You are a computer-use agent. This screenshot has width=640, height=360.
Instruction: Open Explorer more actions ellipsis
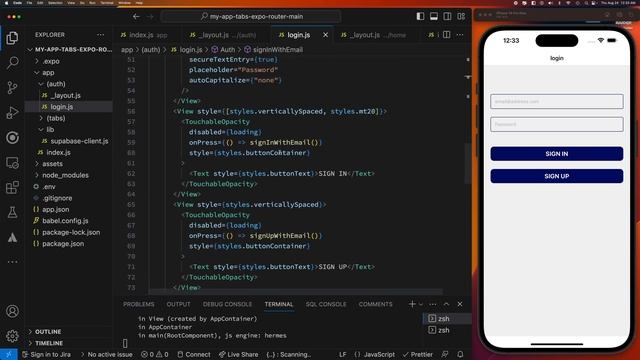tap(100, 35)
